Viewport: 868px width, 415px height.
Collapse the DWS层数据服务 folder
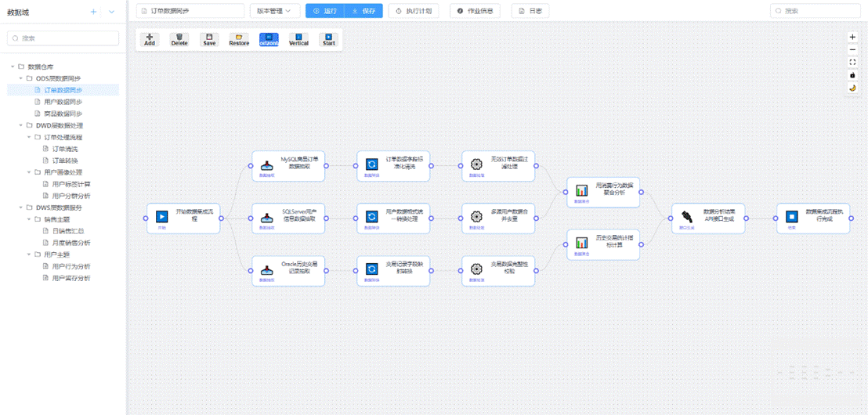[x=21, y=207]
